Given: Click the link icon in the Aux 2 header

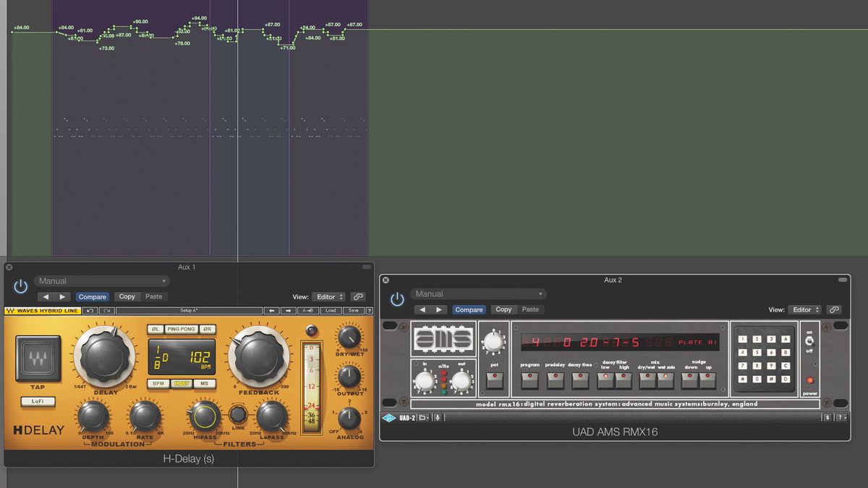Looking at the screenshot, I should point(834,309).
